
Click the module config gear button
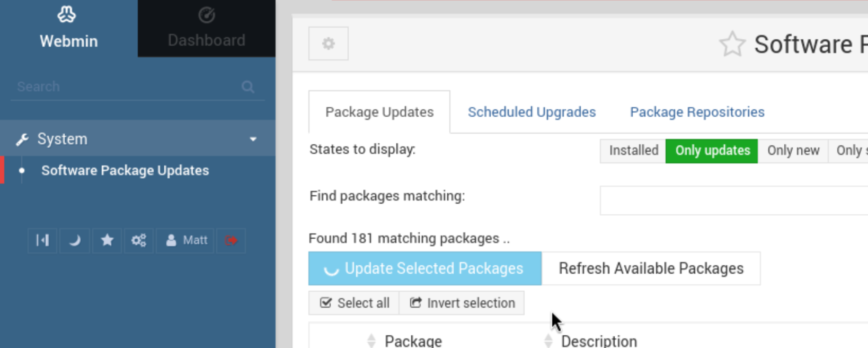coord(329,43)
